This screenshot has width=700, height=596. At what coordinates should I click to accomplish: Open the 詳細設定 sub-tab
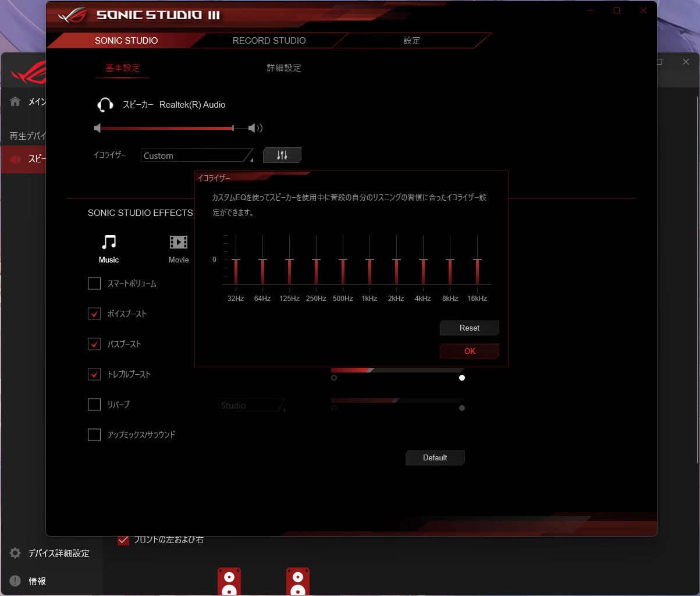284,68
